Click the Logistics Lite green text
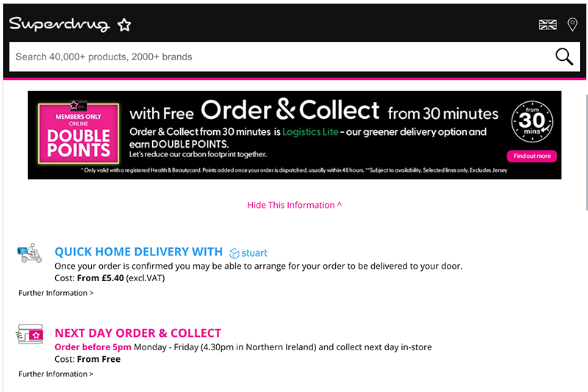 pyautogui.click(x=310, y=132)
